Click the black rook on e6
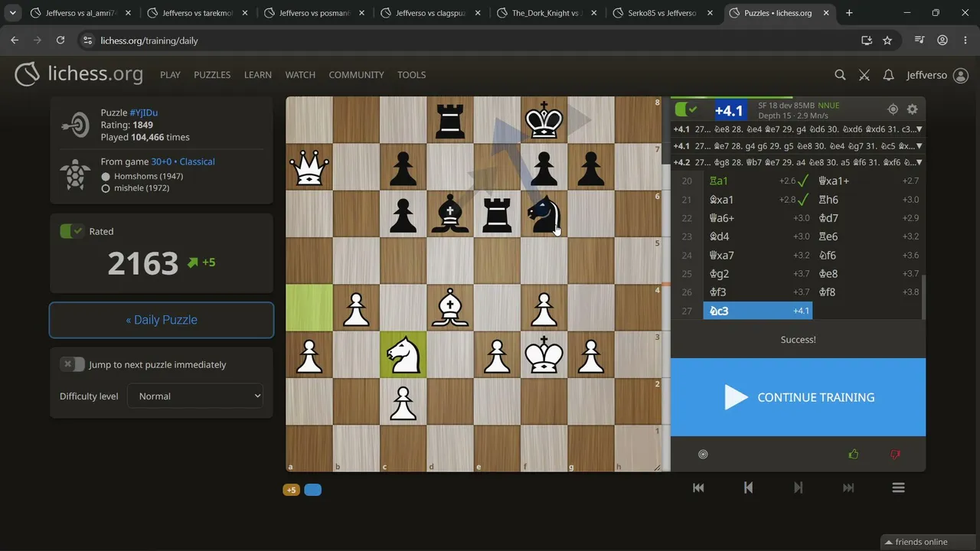This screenshot has width=980, height=551. point(497,214)
